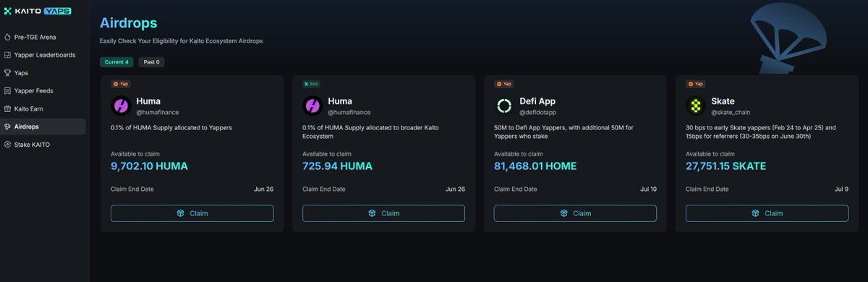
Task: Open Airdrops in the sidebar menu
Action: (x=43, y=127)
